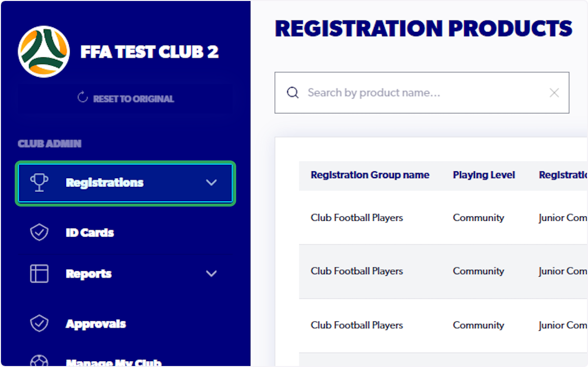The height and width of the screenshot is (367, 588).
Task: Collapse the Registrations submenu chevron
Action: click(x=212, y=183)
